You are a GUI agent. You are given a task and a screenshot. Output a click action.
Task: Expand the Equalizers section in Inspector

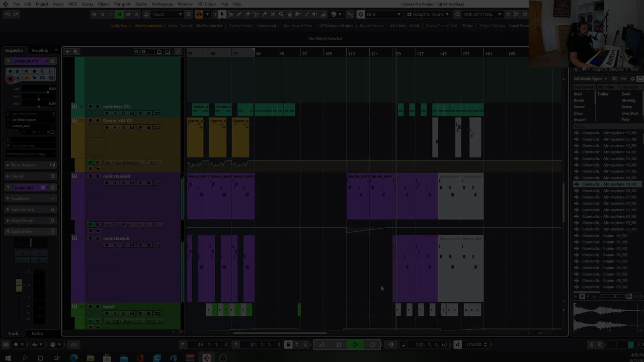pos(31,198)
